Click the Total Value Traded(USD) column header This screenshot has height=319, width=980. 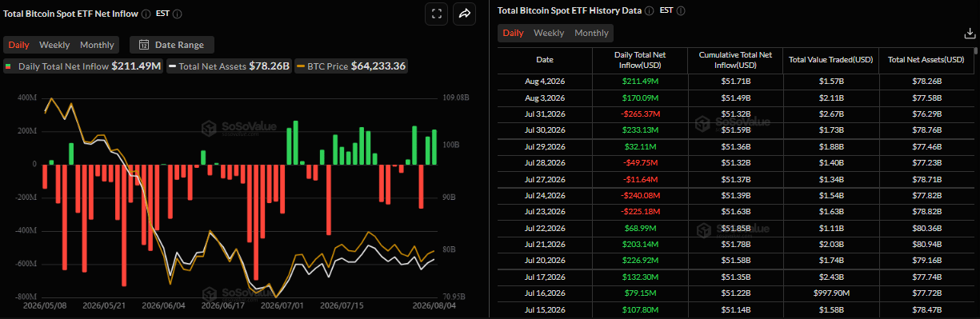[830, 60]
